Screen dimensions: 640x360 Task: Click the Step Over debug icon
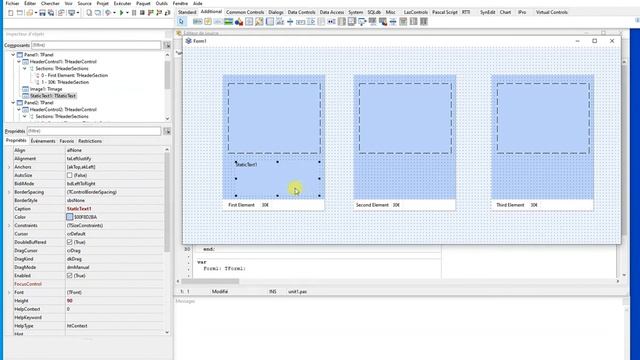tap(159, 13)
